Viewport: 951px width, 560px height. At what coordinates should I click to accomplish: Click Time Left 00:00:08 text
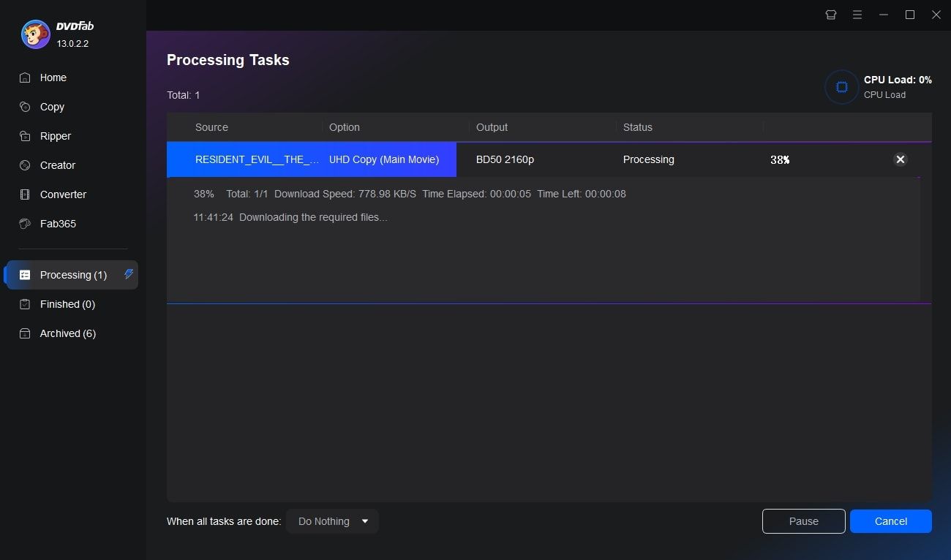click(x=581, y=194)
